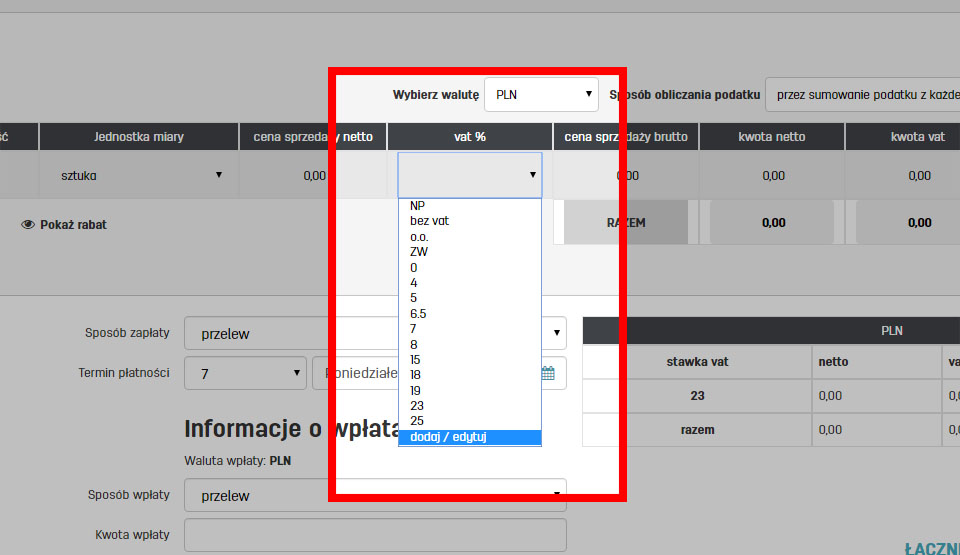Click the stawka vat summary header
The width and height of the screenshot is (960, 555).
[x=697, y=362]
